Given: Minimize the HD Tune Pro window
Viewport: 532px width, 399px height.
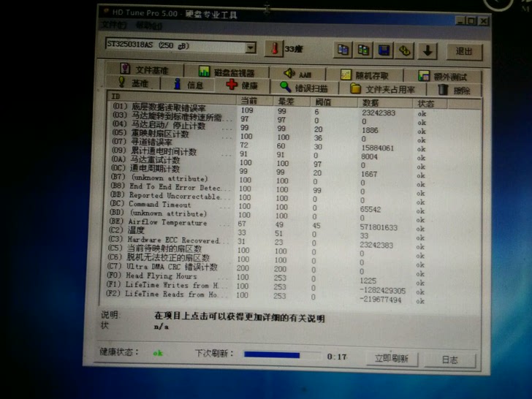Looking at the screenshot, I should pos(460,20).
